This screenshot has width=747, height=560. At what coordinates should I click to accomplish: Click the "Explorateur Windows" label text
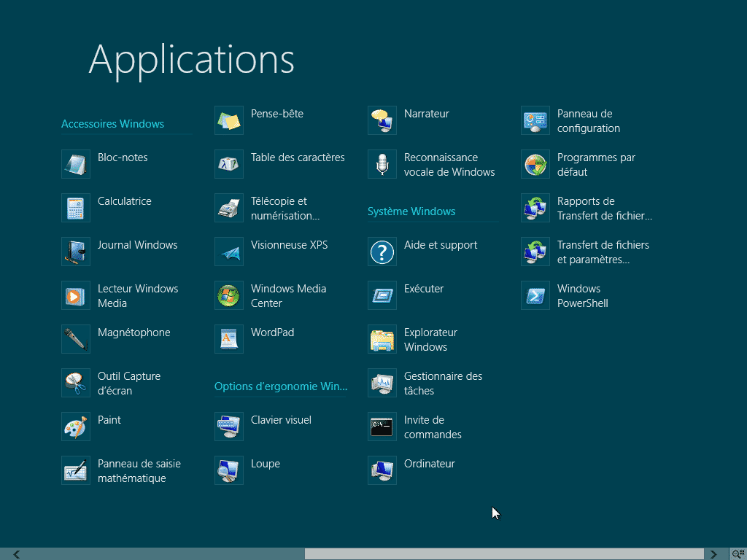430,340
